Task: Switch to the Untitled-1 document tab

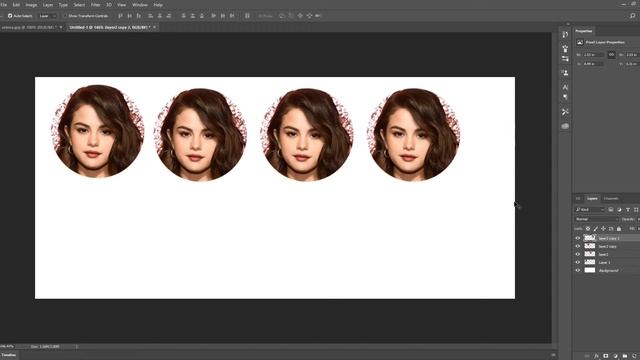Action: coord(109,27)
